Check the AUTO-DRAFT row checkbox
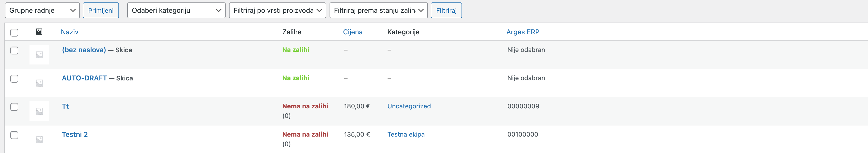The image size is (868, 153). click(x=14, y=78)
